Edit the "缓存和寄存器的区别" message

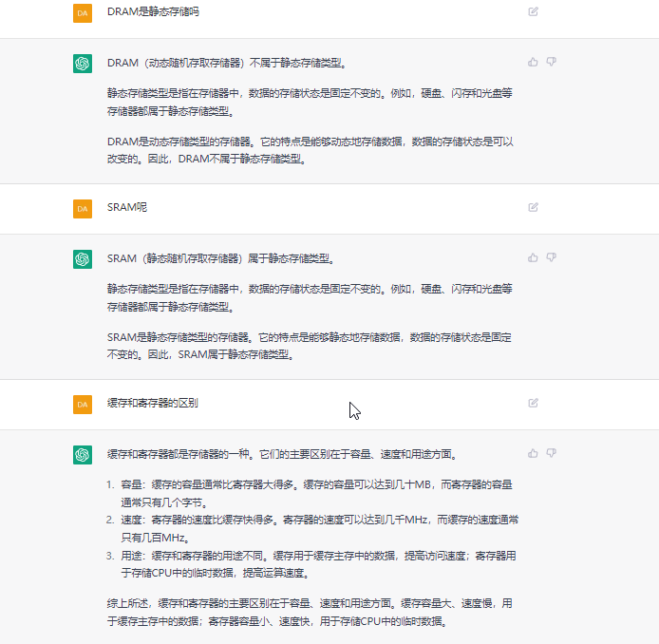(x=533, y=403)
